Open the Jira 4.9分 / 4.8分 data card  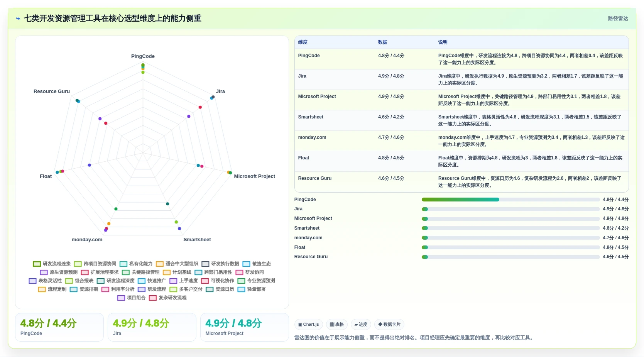[152, 327]
